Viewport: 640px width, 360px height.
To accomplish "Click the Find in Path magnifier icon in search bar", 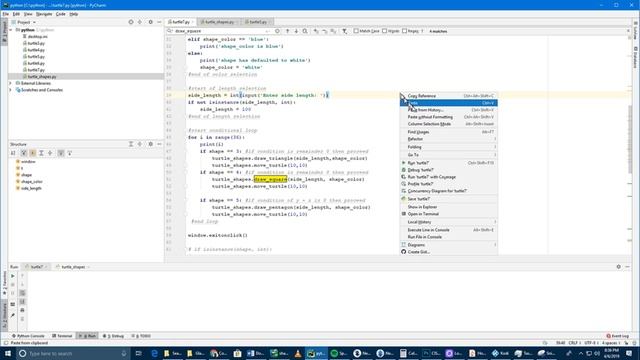I will 305,31.
